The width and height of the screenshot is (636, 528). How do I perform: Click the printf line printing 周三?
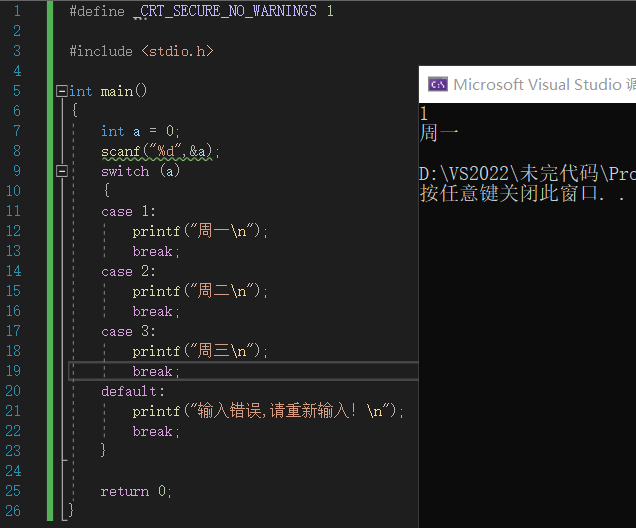coord(200,351)
